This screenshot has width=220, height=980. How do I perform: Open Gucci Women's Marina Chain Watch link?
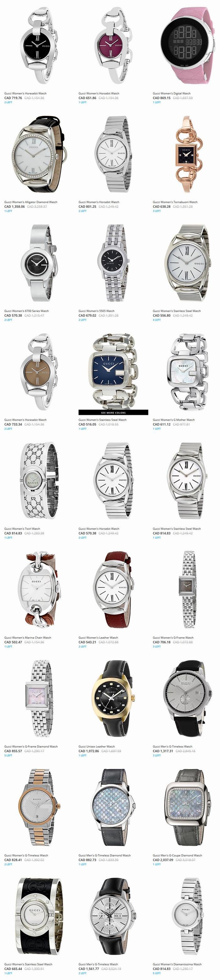point(28,637)
